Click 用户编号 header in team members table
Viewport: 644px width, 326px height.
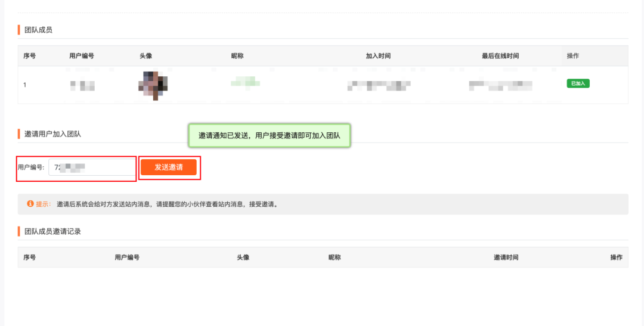coord(82,56)
